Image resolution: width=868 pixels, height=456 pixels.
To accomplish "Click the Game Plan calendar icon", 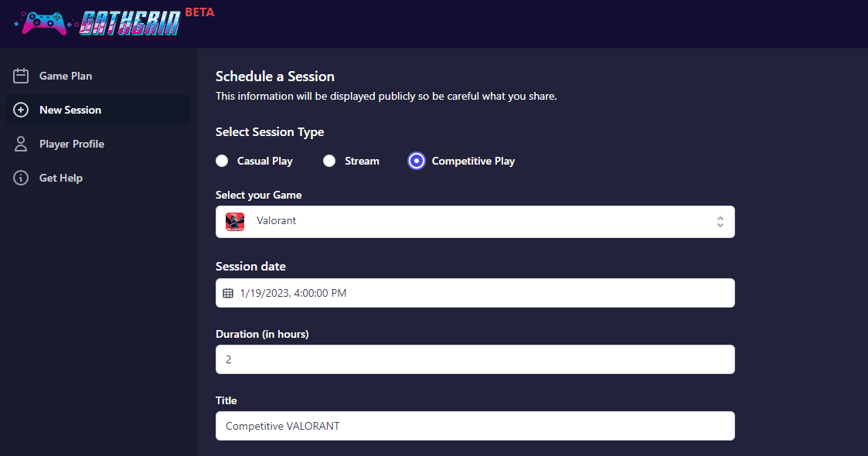I will 22,76.
